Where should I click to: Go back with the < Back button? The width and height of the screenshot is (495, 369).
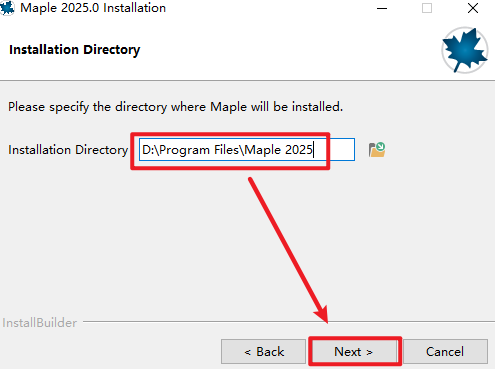pyautogui.click(x=263, y=351)
